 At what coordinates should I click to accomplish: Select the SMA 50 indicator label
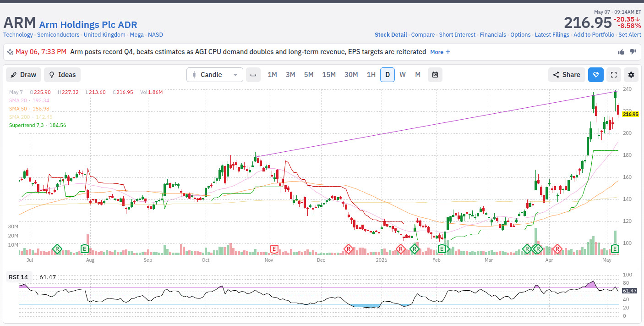[29, 109]
